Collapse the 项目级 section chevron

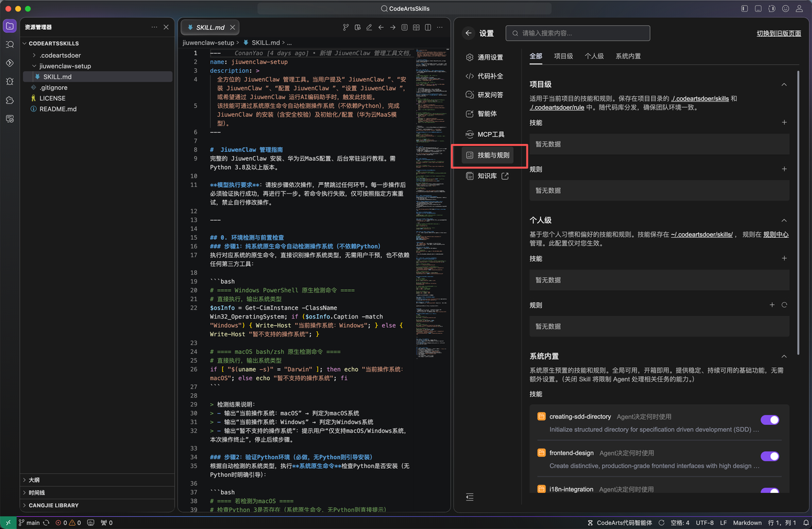tap(784, 84)
